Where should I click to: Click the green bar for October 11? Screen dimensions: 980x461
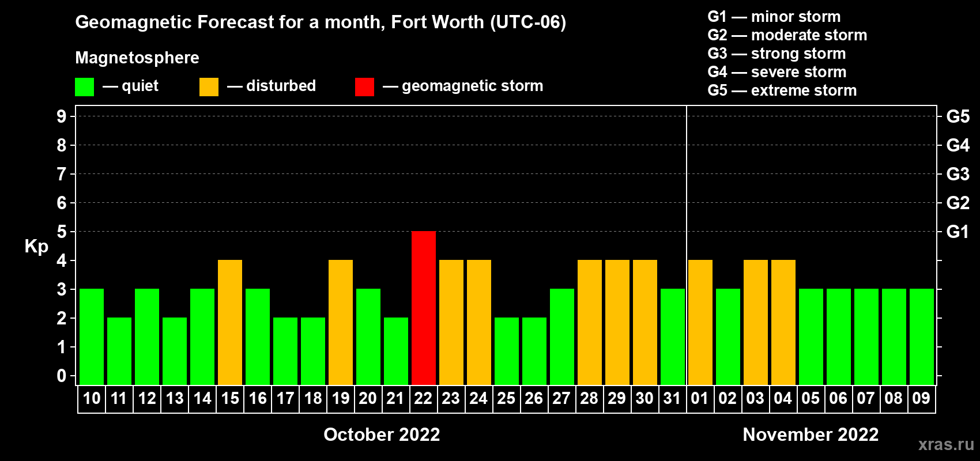[x=119, y=351]
